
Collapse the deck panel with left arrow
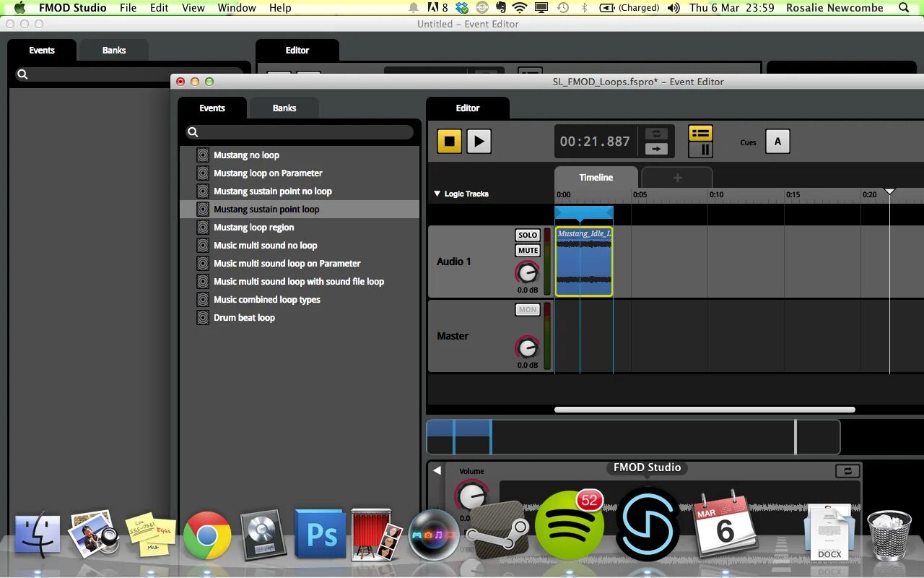coord(437,470)
